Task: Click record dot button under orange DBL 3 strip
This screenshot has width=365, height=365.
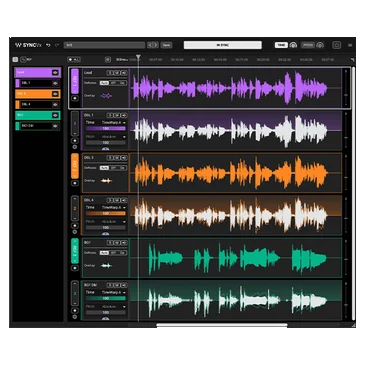Action: (x=75, y=183)
